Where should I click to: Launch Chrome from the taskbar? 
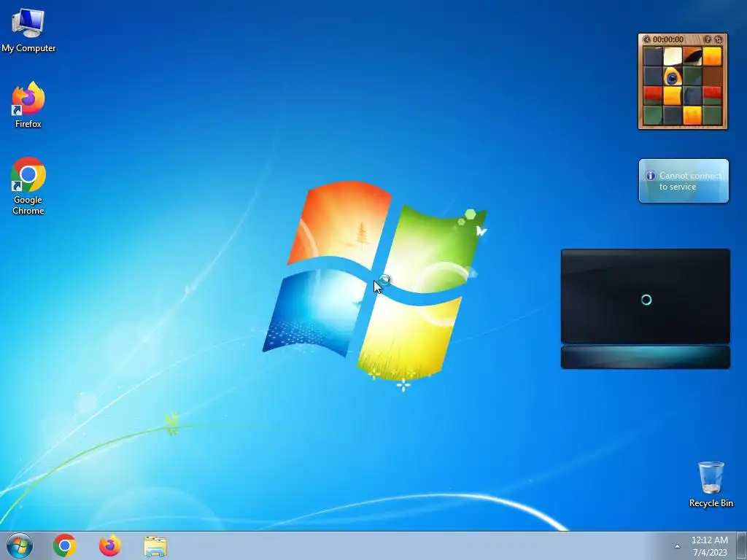pos(65,545)
